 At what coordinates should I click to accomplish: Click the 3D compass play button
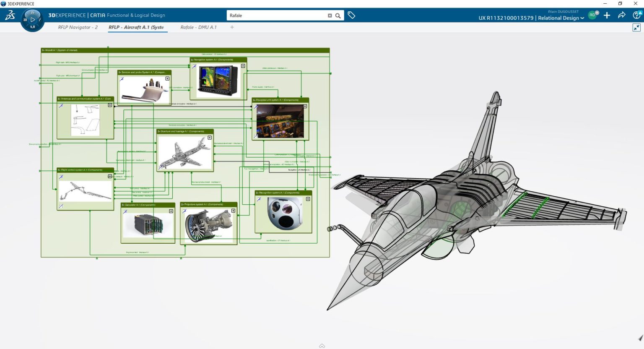(x=33, y=20)
